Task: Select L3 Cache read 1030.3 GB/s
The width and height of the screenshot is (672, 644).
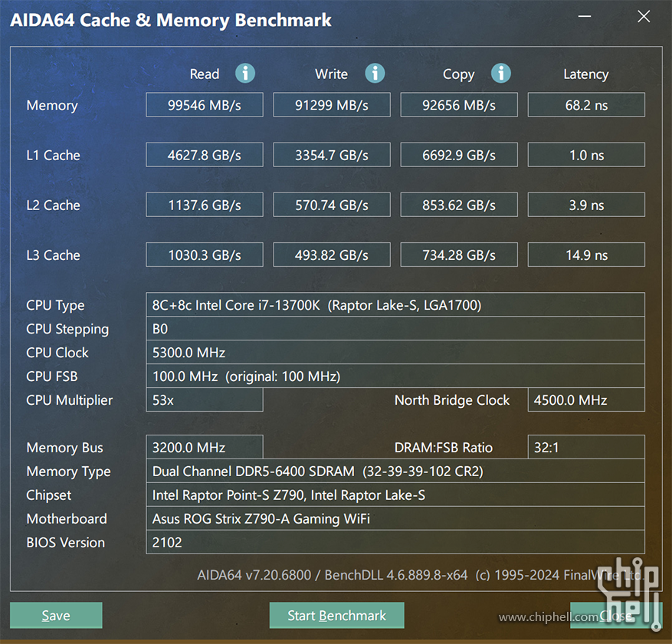Action: pyautogui.click(x=205, y=255)
